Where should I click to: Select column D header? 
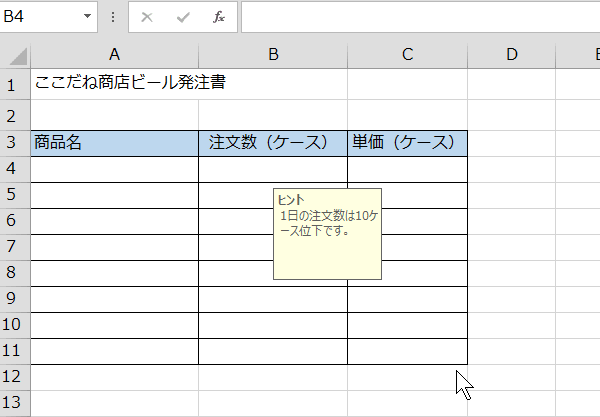coord(511,54)
